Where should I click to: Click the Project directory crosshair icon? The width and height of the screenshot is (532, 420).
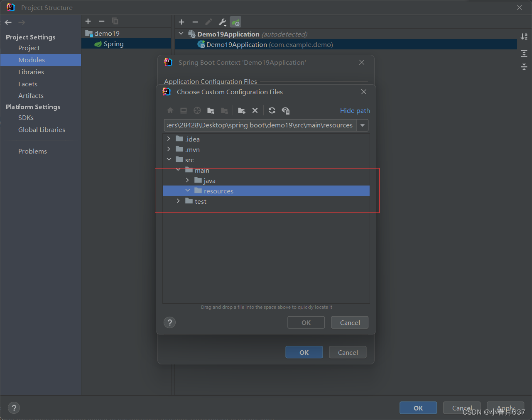pyautogui.click(x=197, y=110)
